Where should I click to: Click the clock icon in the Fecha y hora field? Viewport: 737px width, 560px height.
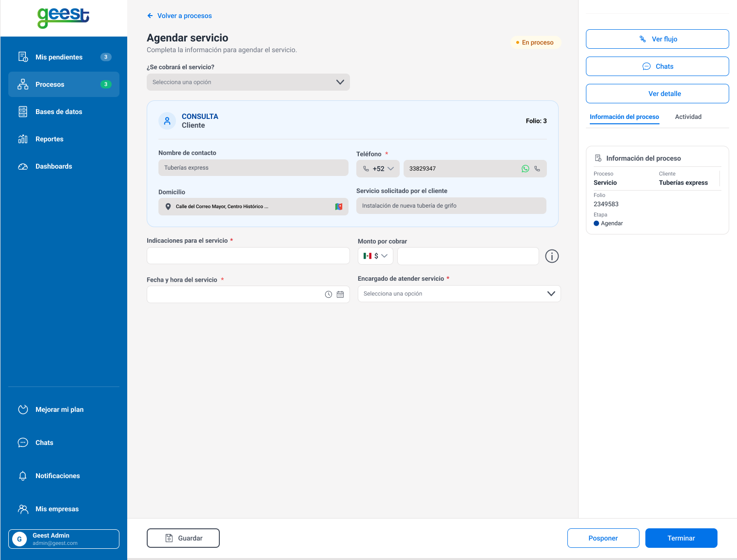click(329, 294)
